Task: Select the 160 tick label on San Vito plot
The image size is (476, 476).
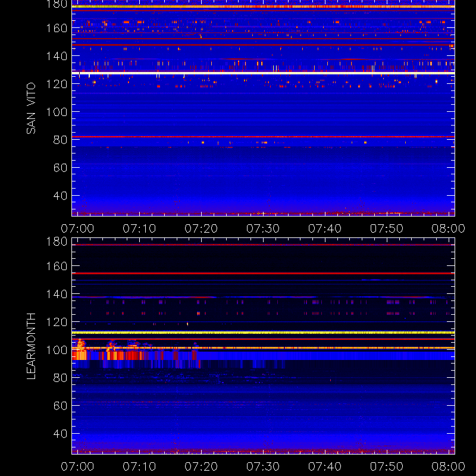Action: [x=57, y=28]
